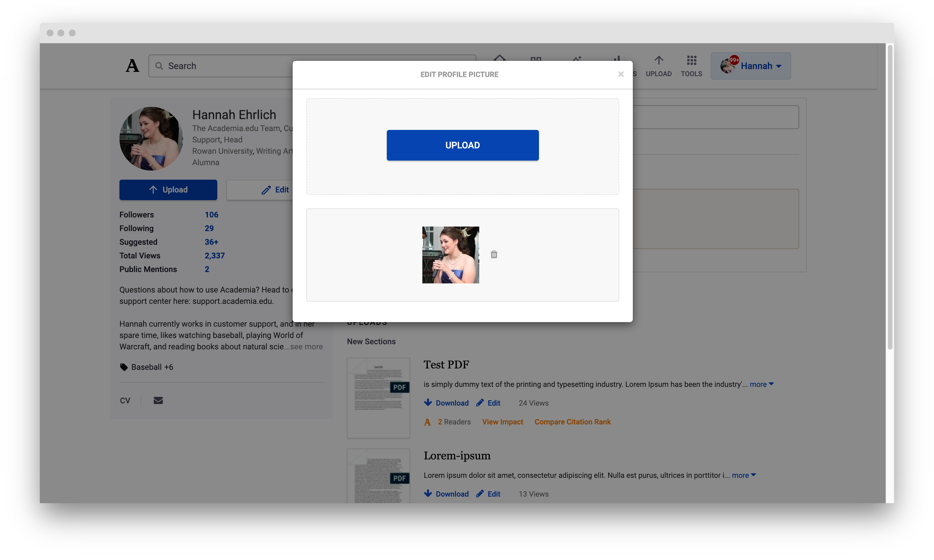Screen dimensions: 934x560
Task: Click the Academia.edu logo
Action: [133, 65]
